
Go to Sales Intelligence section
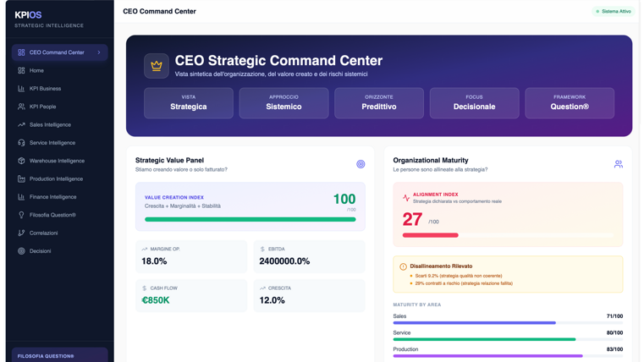click(50, 125)
